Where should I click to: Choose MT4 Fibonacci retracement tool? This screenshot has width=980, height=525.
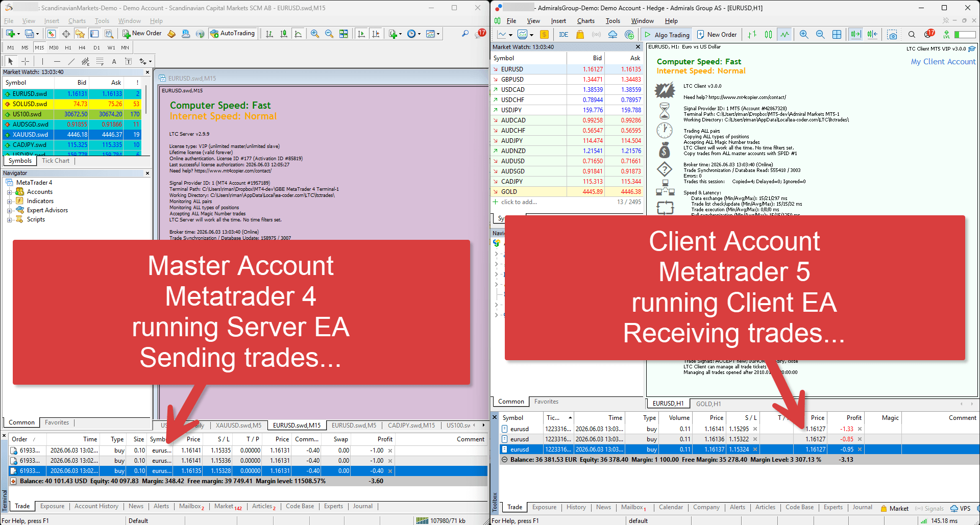(x=100, y=61)
